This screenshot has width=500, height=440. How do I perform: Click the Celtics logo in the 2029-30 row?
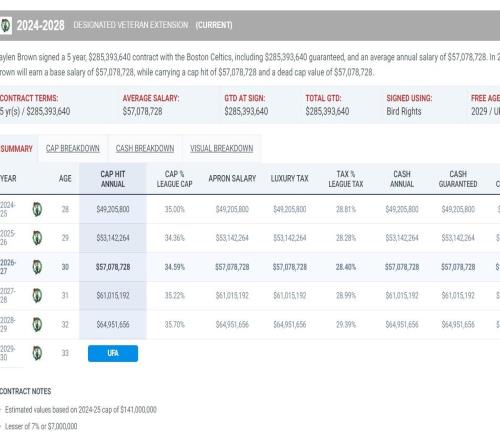pos(37,353)
